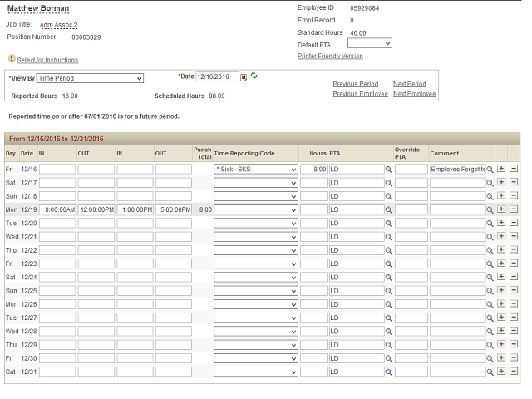
Task: Open Time Reporting Code dropdown showing Sick - SKS
Action: (x=255, y=169)
